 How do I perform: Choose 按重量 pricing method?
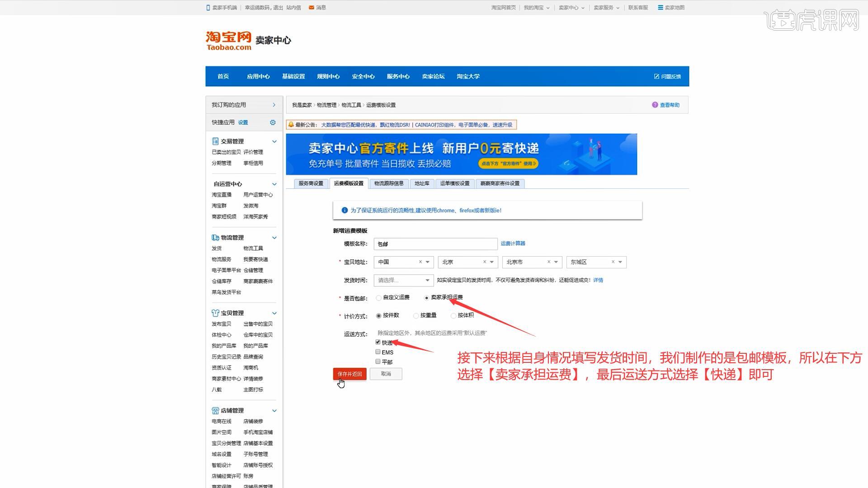(x=416, y=316)
